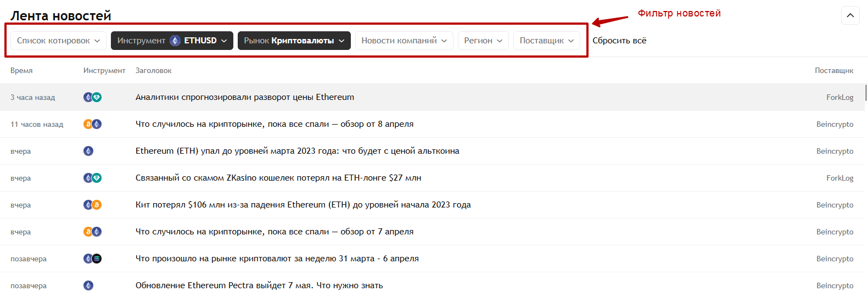Click the Ethereum icon in the Ethereum упал row
This screenshot has height=297, width=868.
[88, 151]
